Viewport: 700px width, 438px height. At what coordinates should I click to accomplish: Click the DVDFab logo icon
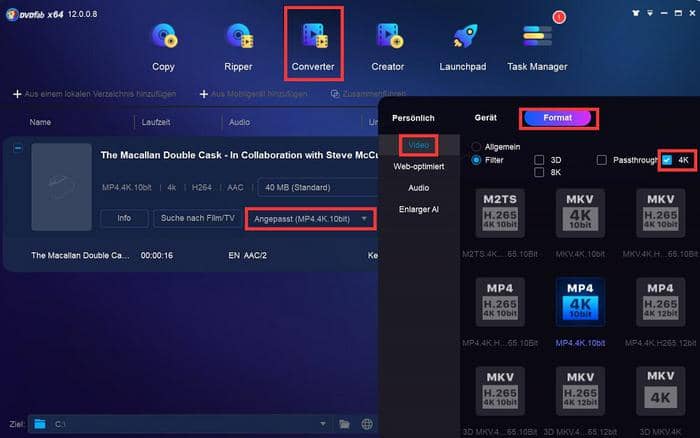coord(12,14)
